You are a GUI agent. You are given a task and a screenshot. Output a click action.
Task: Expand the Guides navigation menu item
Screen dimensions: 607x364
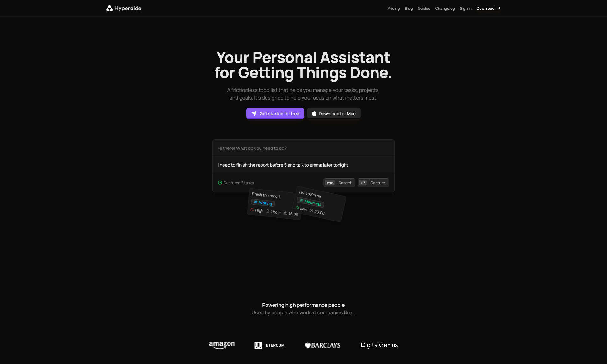(x=424, y=8)
